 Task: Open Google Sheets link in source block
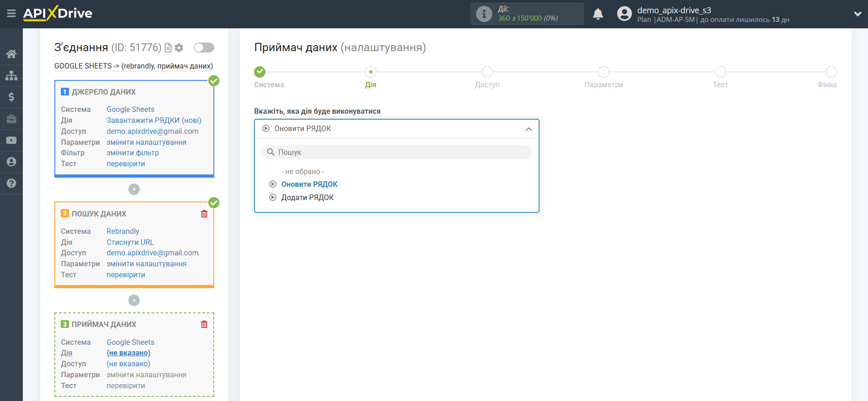click(131, 110)
